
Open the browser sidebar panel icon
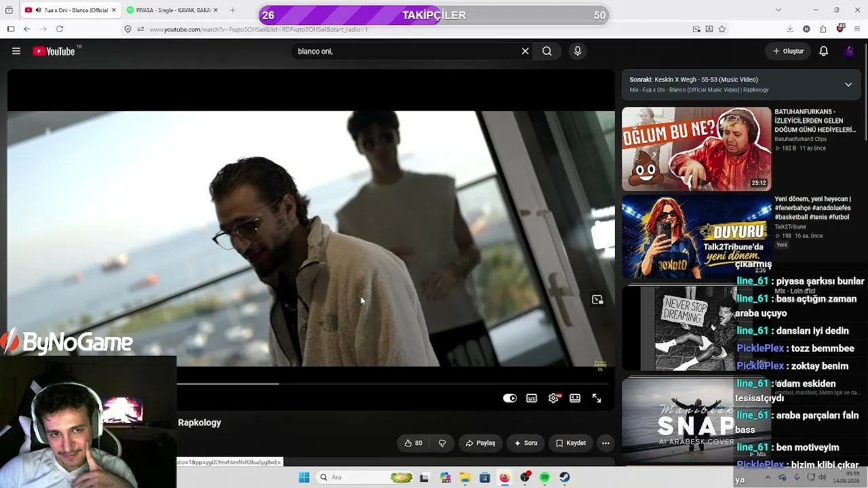coord(11,29)
